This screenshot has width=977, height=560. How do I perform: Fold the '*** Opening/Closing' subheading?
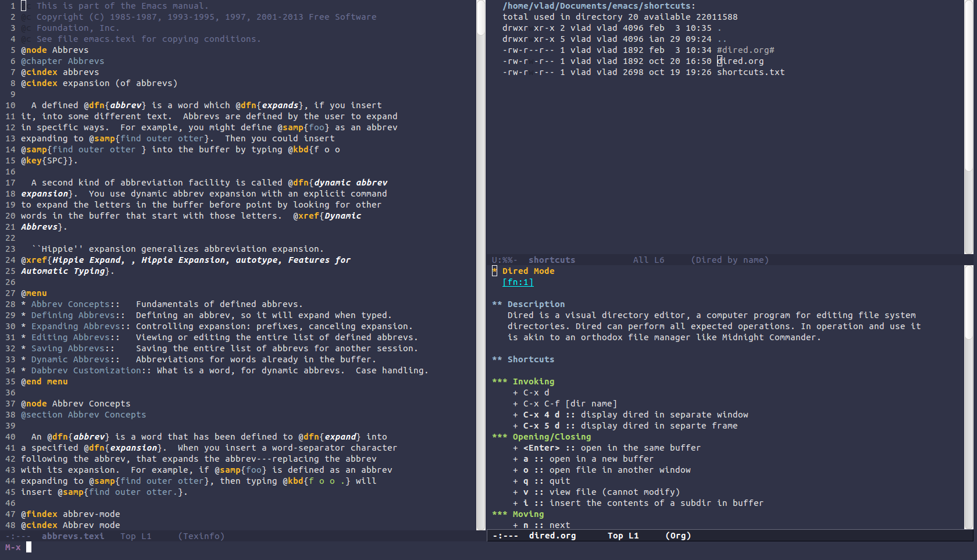coord(541,437)
